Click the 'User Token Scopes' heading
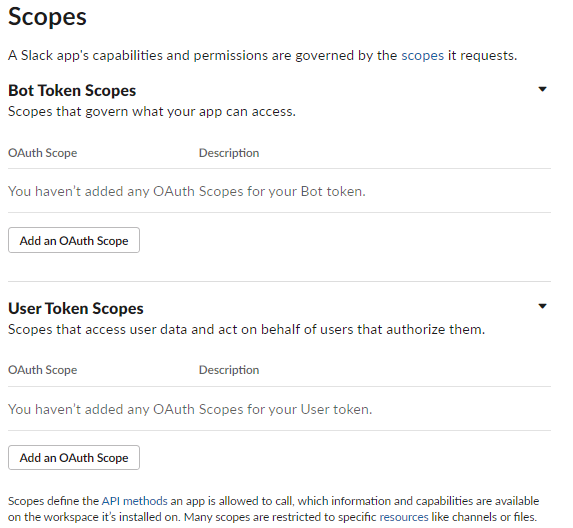Screen dimensions: 573x528 tap(76, 308)
